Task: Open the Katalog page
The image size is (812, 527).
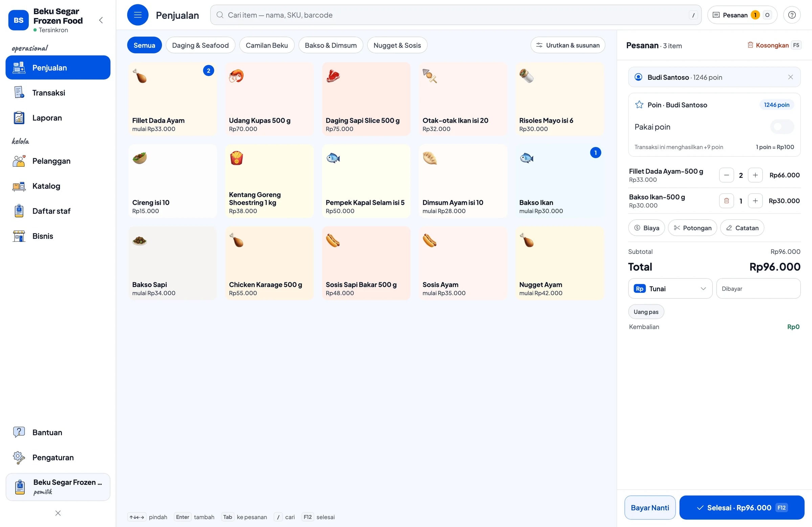Action: coord(58,186)
